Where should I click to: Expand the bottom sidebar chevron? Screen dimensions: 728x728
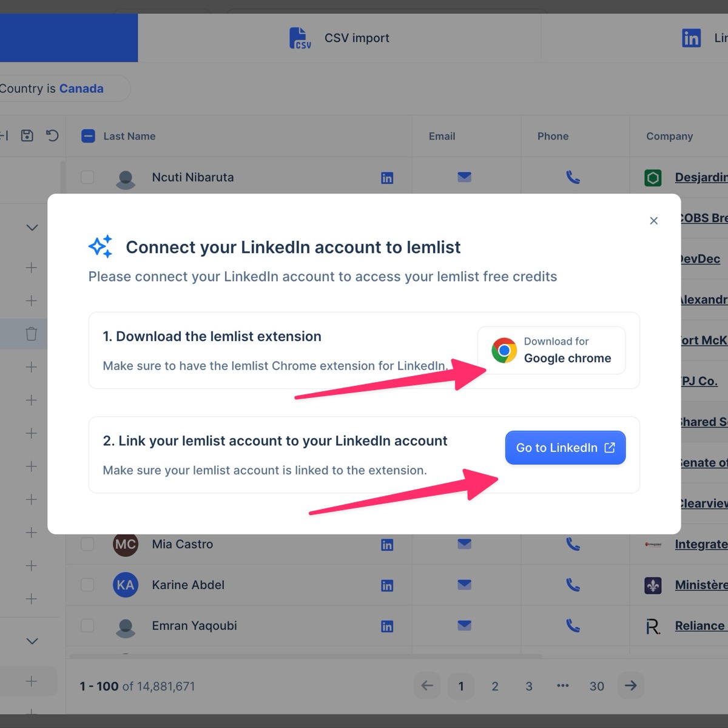(32, 641)
